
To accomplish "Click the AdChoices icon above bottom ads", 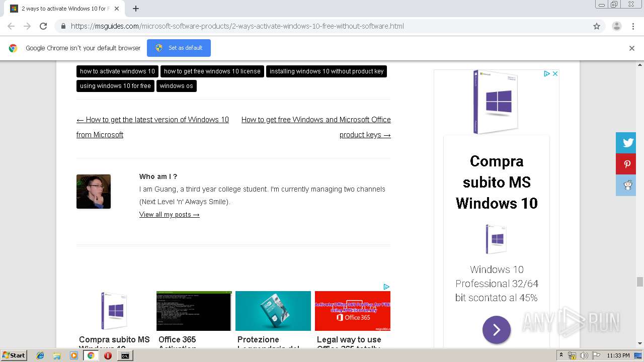I will pos(386,287).
